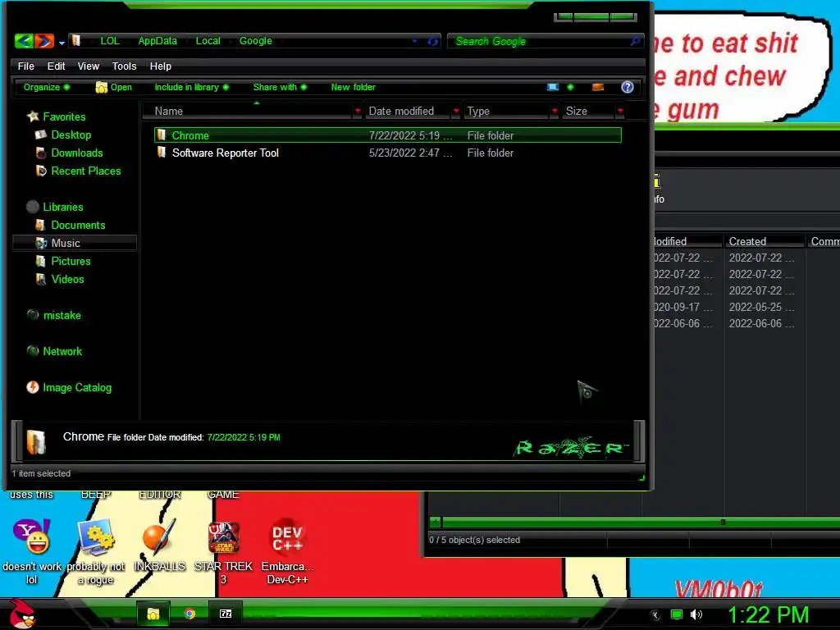Open recent locations dropdown beside nav arrows
Viewport: 840px width, 630px height.
point(62,43)
